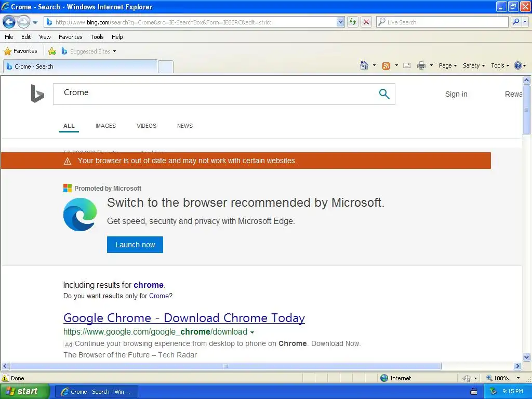This screenshot has width=532, height=399.
Task: Click the Crome - Search taskbar button
Action: pyautogui.click(x=96, y=392)
